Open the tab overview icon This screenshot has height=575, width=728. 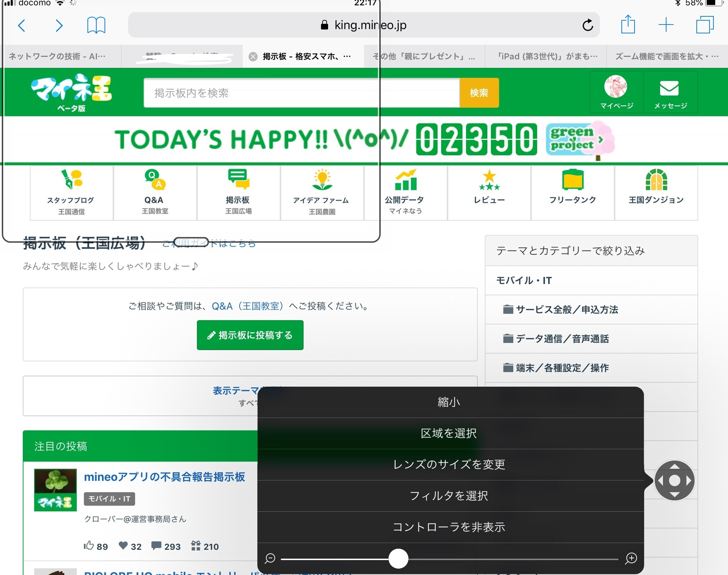click(705, 25)
